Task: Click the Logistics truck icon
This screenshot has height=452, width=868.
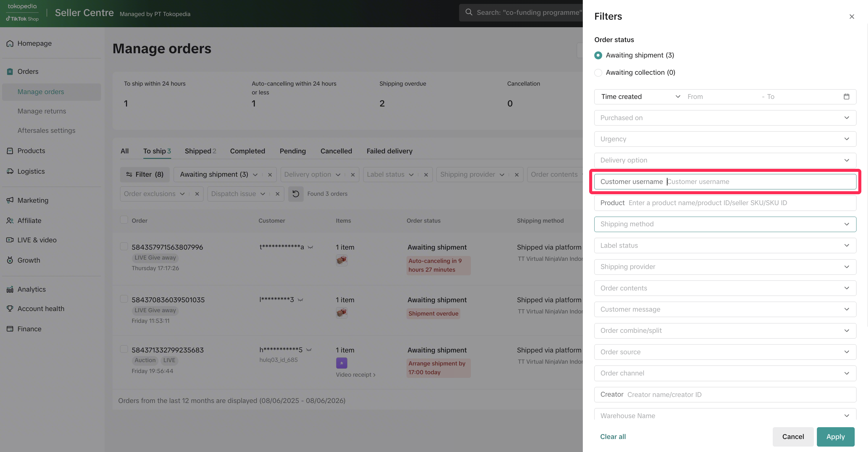Action: [10, 171]
